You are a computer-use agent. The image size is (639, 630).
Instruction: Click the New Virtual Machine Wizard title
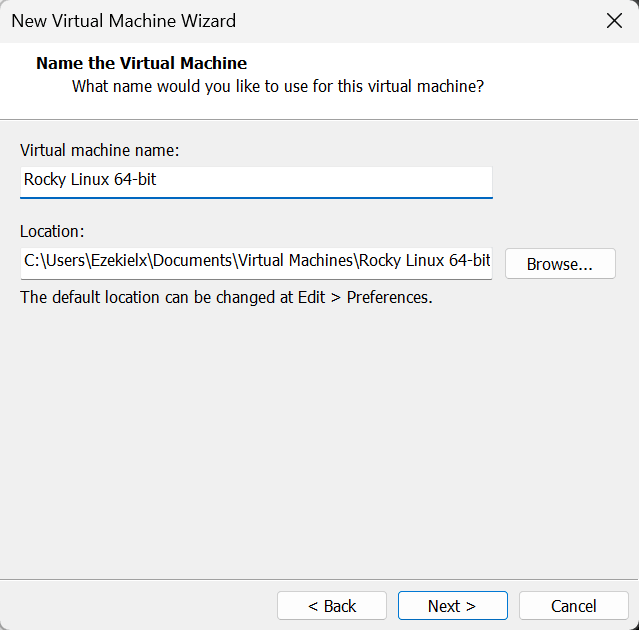123,21
